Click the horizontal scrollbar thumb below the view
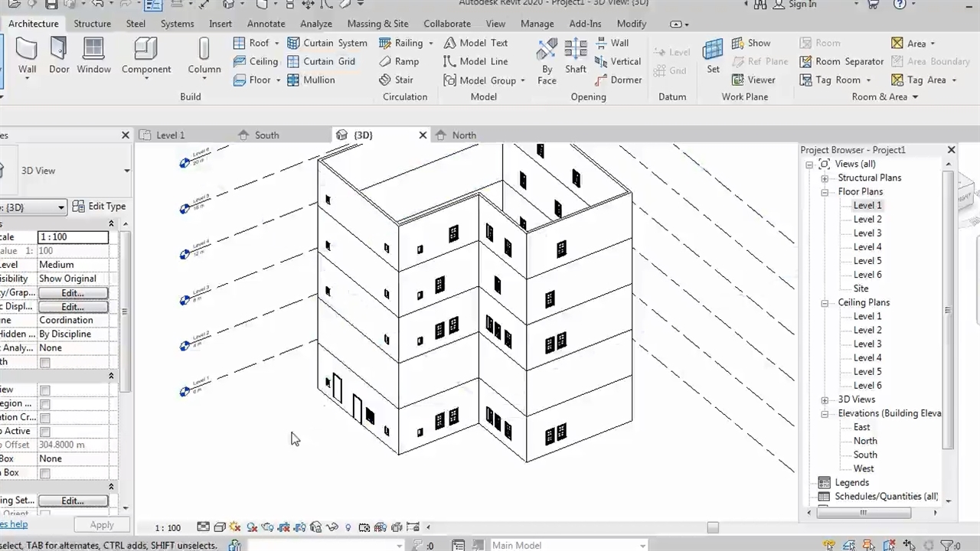 (x=713, y=527)
